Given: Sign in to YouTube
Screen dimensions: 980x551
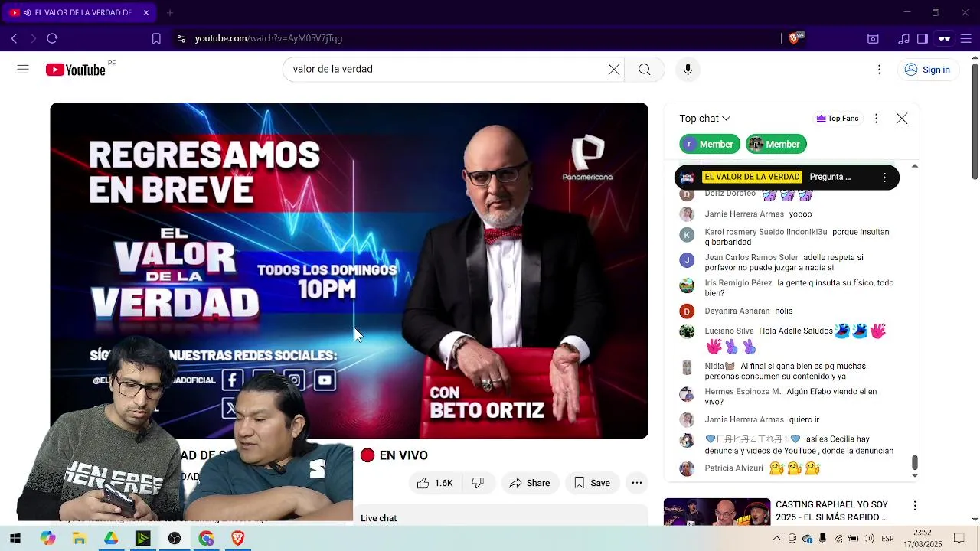Looking at the screenshot, I should tap(927, 70).
